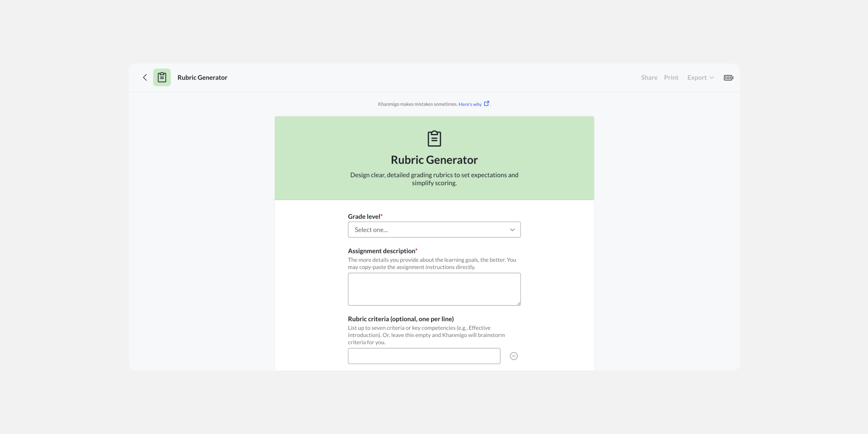Focus the Assignment description text area
868x434 pixels.
coord(434,289)
